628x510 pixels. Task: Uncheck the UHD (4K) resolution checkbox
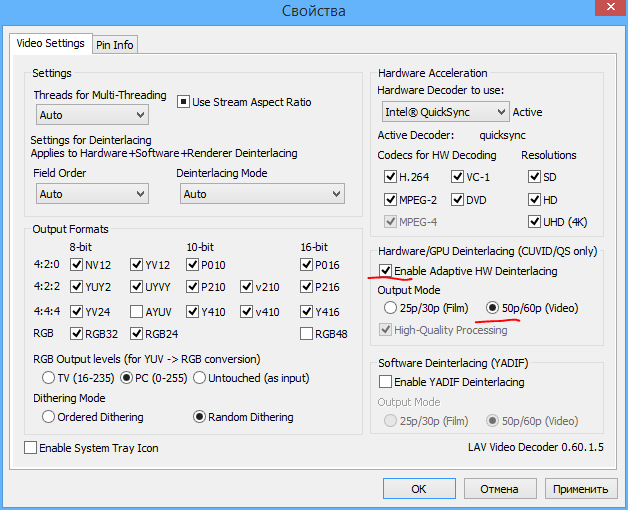click(x=535, y=221)
